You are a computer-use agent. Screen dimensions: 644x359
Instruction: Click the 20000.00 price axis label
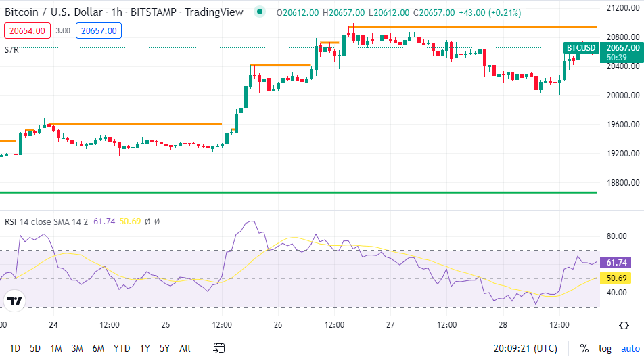tap(623, 95)
